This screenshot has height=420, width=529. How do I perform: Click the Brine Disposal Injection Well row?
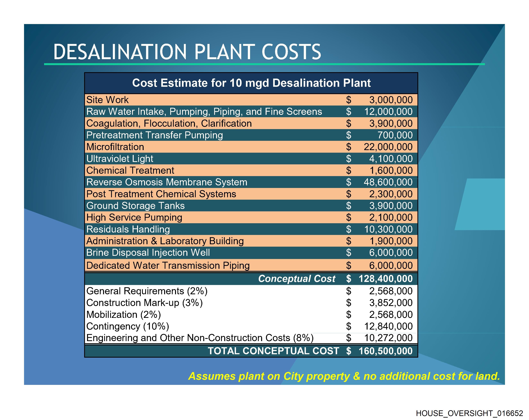pos(148,253)
